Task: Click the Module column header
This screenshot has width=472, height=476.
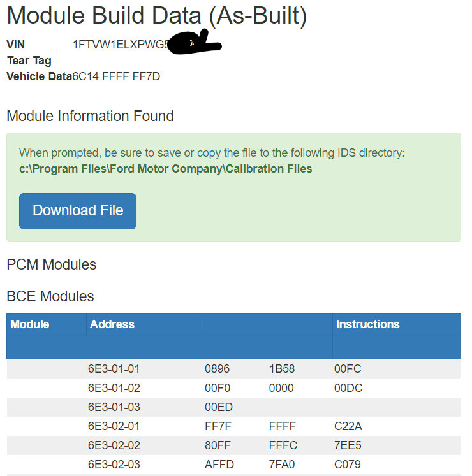Action: pos(30,324)
